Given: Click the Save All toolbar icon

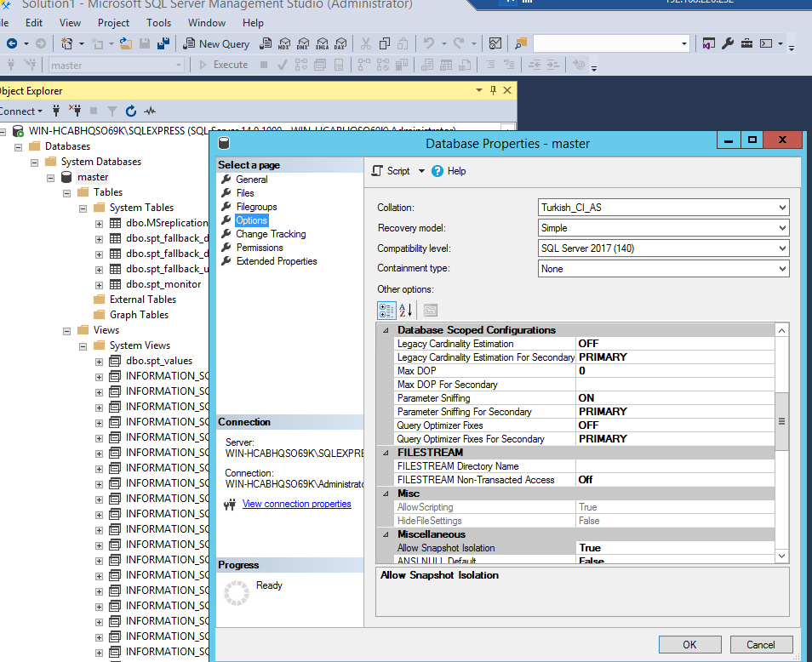Looking at the screenshot, I should [x=163, y=44].
